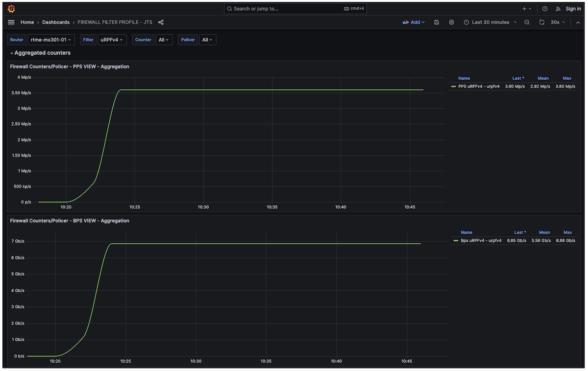588x371 pixels.
Task: Navigate to Dashboards in the breadcrumb
Action: (55, 22)
